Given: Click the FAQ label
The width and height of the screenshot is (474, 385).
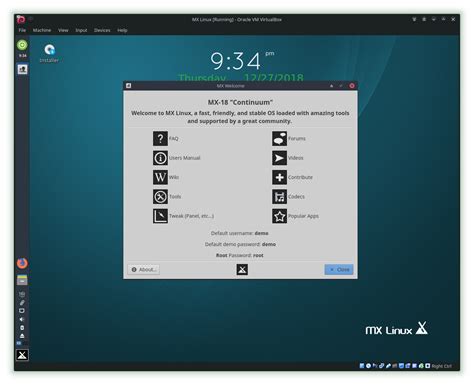Looking at the screenshot, I should point(174,138).
